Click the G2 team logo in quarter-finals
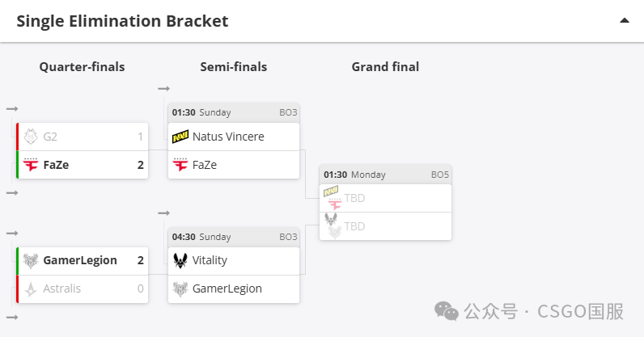Viewport: 644px width, 337px height. (31, 137)
